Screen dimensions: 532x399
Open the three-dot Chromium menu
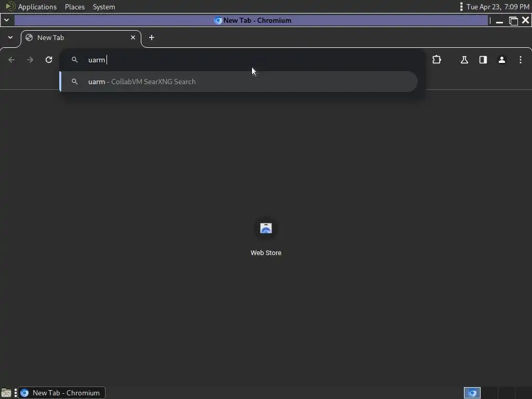pos(521,60)
